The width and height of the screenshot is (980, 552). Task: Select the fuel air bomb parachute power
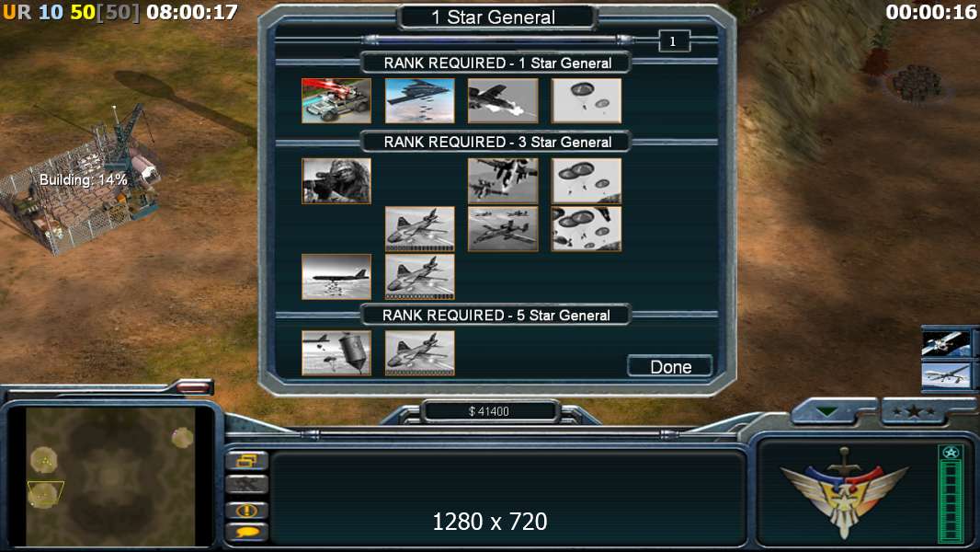336,353
